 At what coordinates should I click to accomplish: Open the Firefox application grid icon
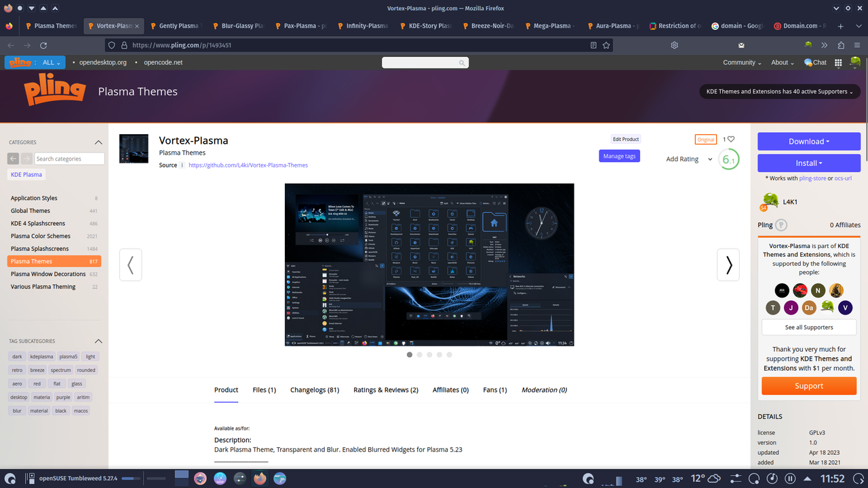(x=838, y=62)
